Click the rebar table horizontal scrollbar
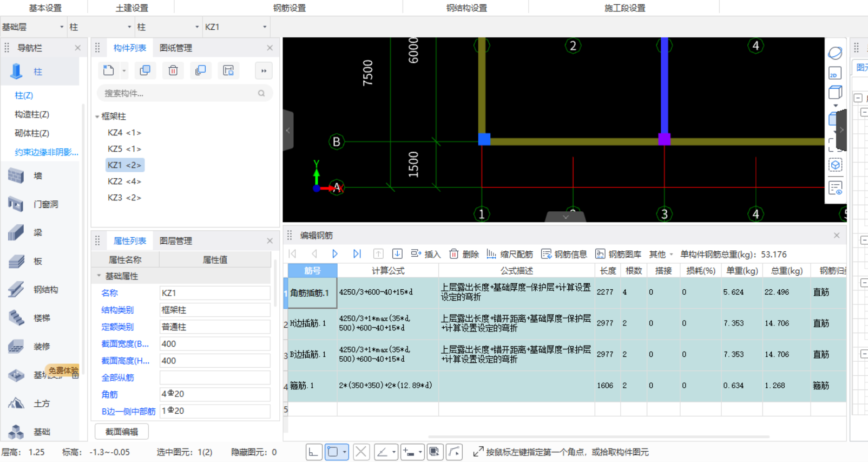The height and width of the screenshot is (462, 868). [599, 436]
